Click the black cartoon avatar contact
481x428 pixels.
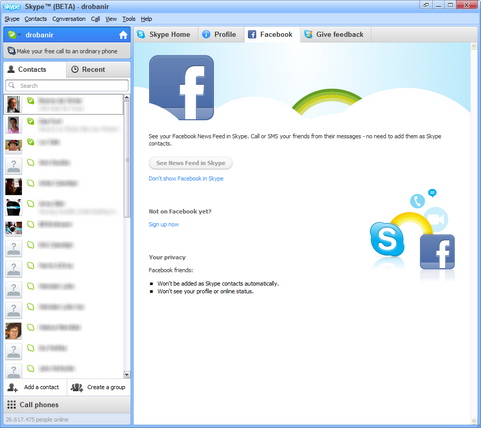point(14,207)
